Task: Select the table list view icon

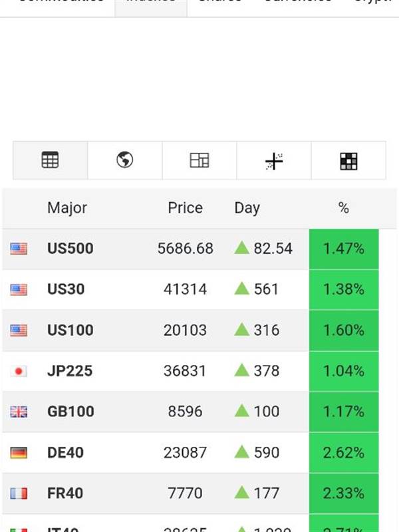Action: (x=50, y=160)
